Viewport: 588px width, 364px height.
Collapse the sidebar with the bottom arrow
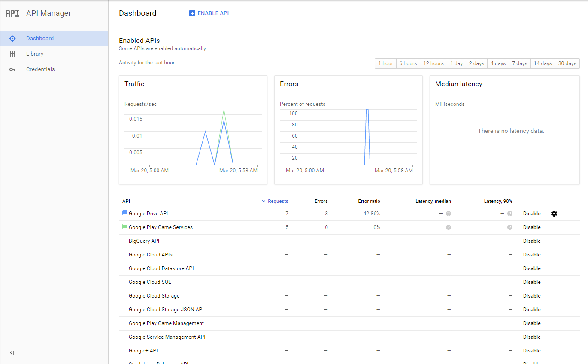click(12, 353)
